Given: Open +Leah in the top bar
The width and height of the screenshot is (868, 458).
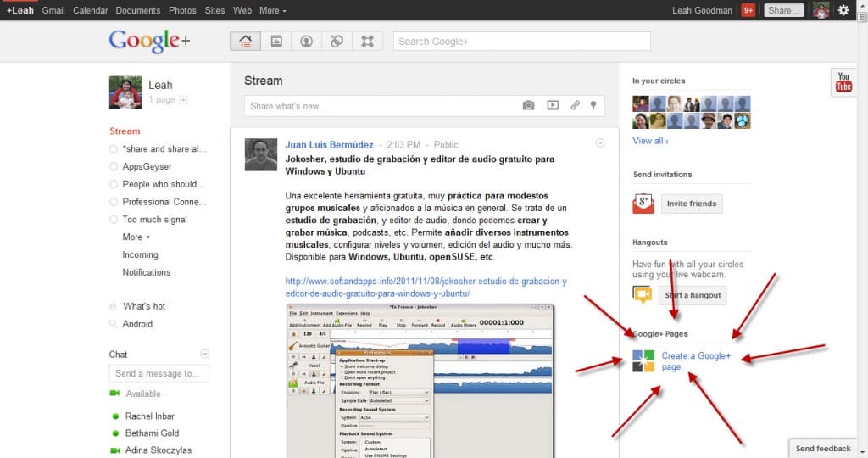Looking at the screenshot, I should tap(20, 10).
